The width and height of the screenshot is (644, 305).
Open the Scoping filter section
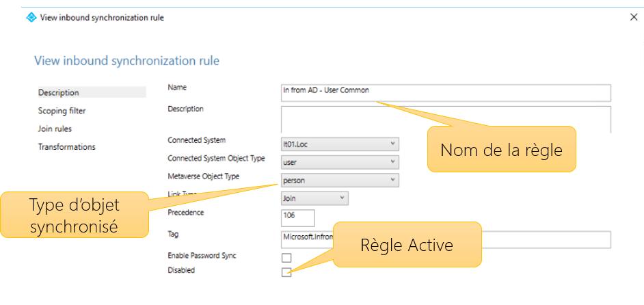tap(62, 111)
